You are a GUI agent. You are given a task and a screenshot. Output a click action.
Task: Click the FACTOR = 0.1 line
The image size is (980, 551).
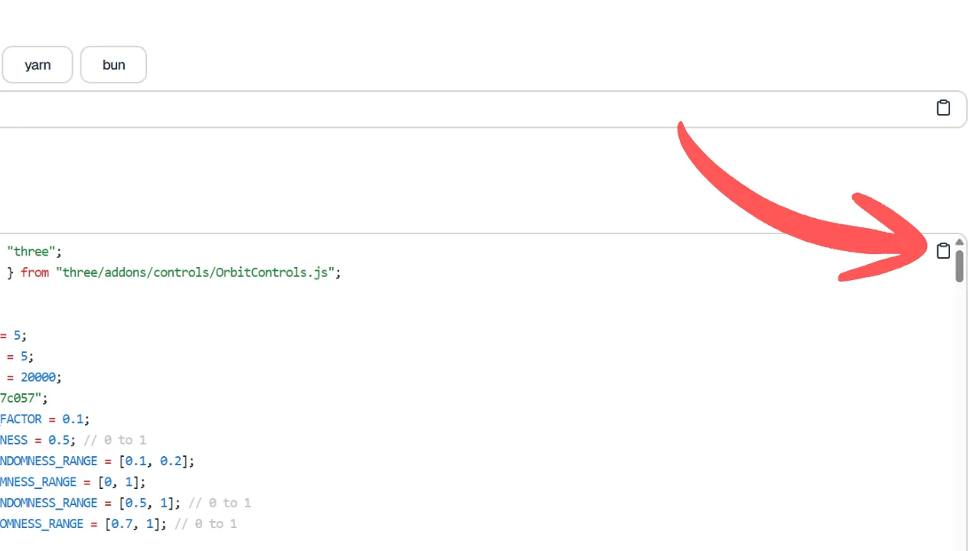[x=44, y=419]
